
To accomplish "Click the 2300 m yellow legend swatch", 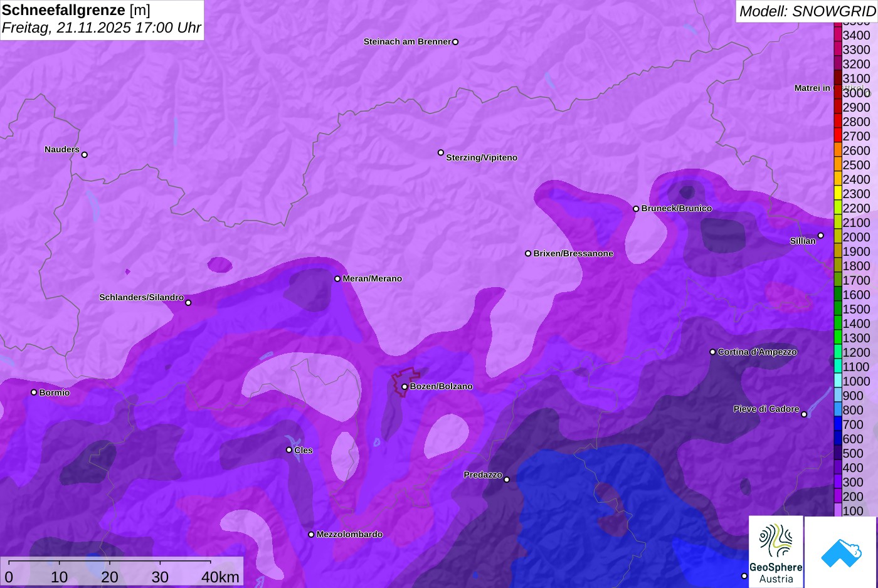I will tap(837, 193).
